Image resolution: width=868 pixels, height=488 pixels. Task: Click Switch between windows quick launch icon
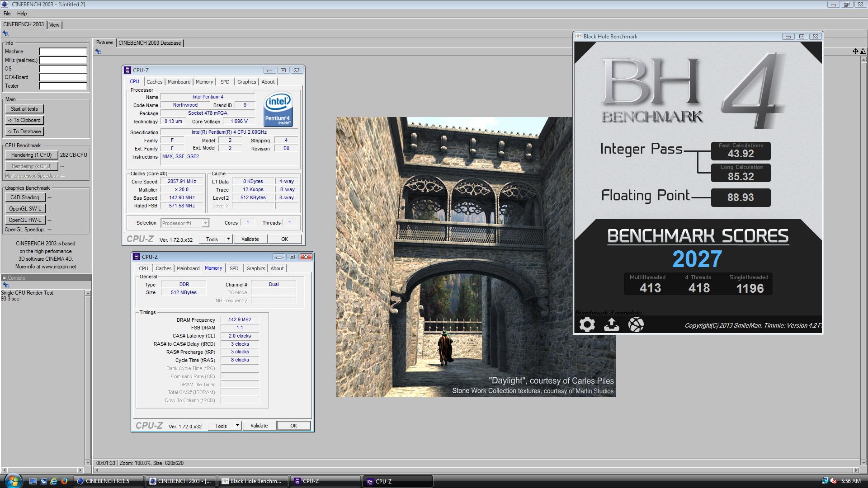pyautogui.click(x=43, y=481)
